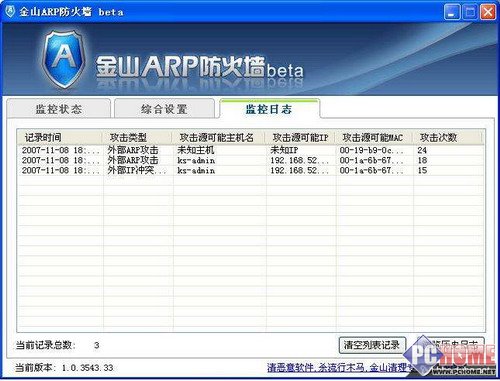
Task: Select the 监控日志 tab
Action: tap(269, 109)
